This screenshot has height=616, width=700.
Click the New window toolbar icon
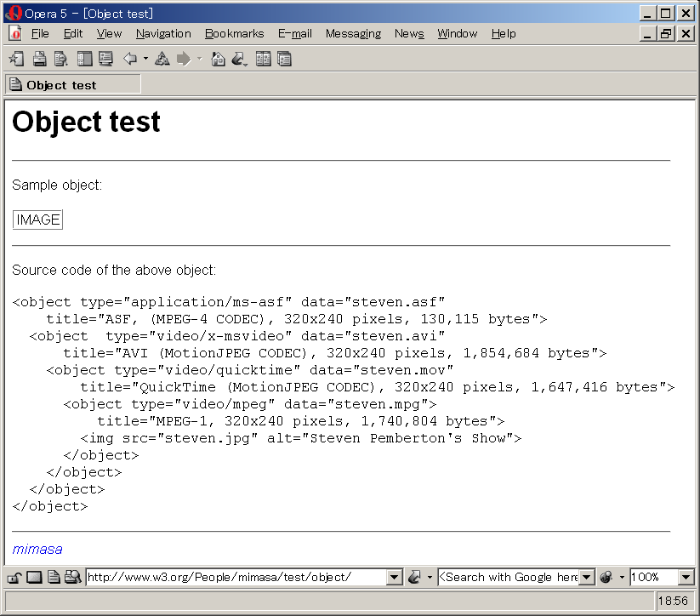[x=16, y=59]
